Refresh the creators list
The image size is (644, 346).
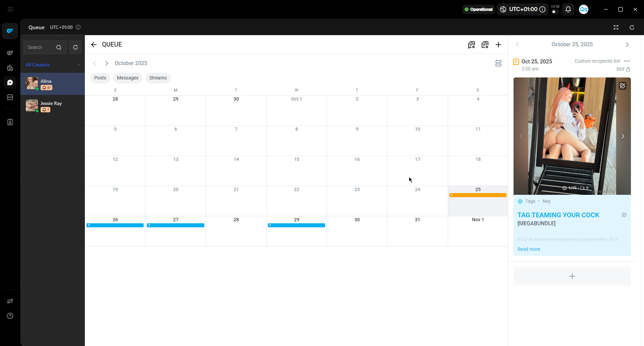pos(75,47)
